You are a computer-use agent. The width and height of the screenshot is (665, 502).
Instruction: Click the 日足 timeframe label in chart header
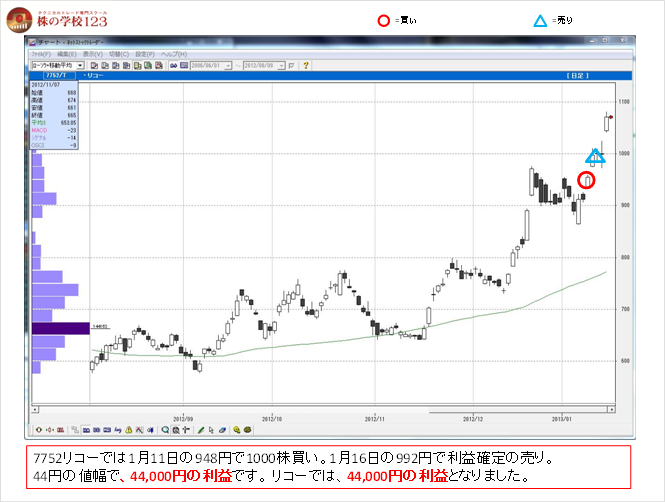click(x=580, y=75)
